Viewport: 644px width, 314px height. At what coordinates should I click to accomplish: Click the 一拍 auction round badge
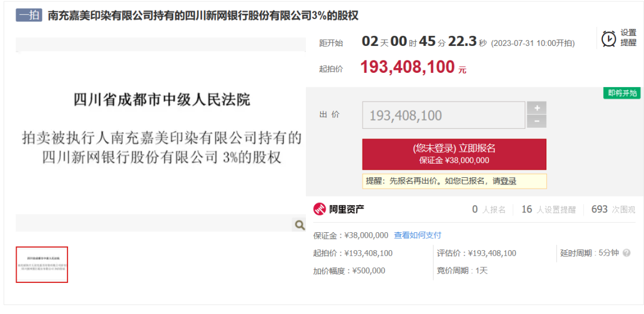[29, 16]
